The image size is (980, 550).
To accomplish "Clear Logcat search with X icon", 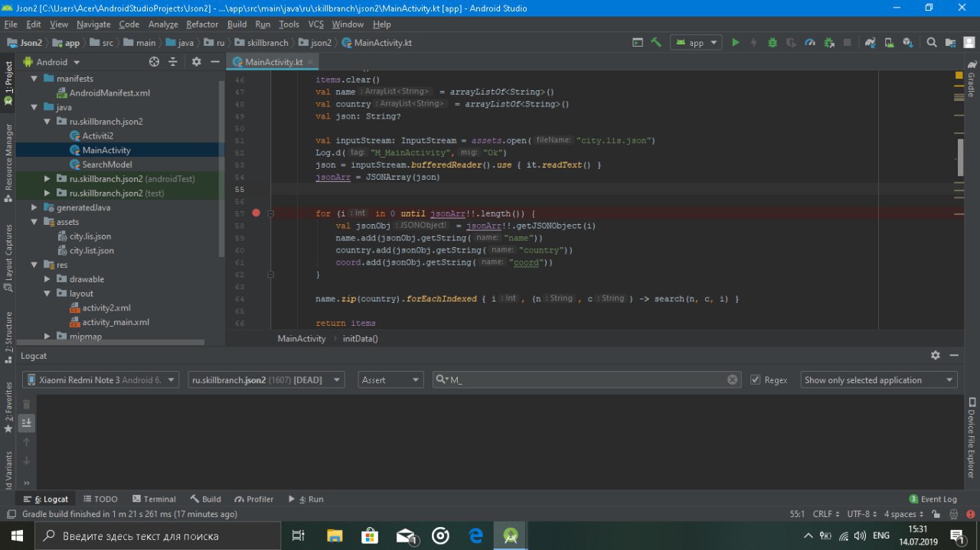I will [x=733, y=380].
